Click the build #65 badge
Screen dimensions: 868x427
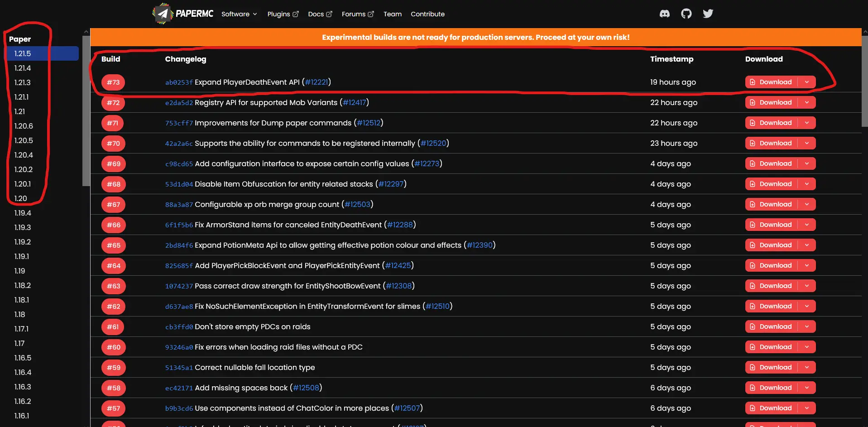(113, 245)
